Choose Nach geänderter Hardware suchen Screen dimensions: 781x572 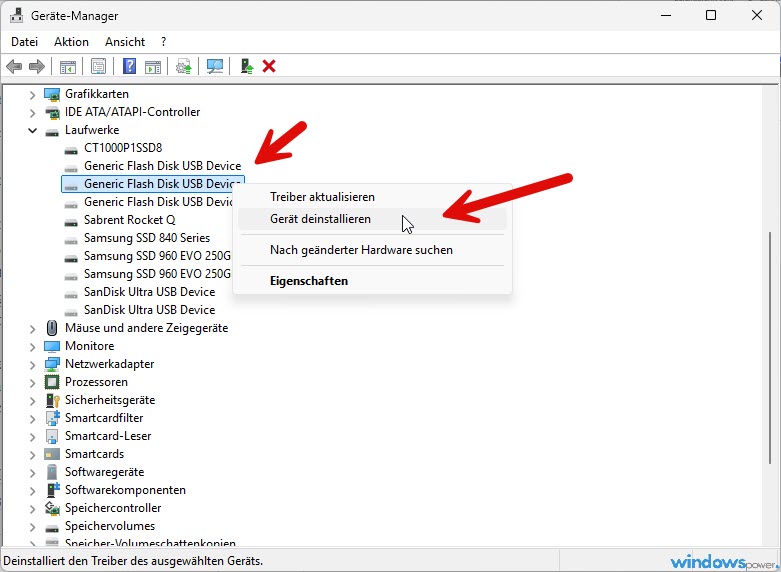[372, 250]
